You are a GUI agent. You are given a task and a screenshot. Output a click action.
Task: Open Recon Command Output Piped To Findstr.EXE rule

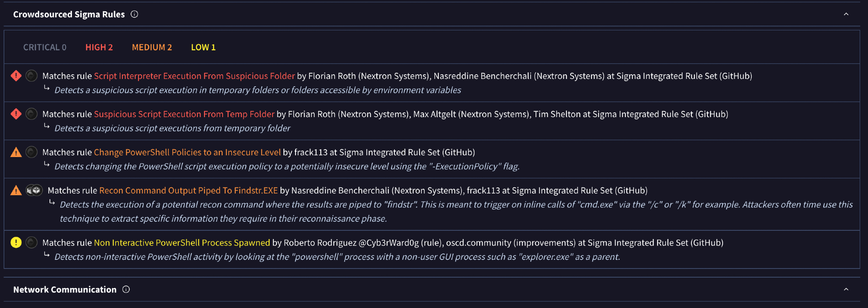click(188, 190)
